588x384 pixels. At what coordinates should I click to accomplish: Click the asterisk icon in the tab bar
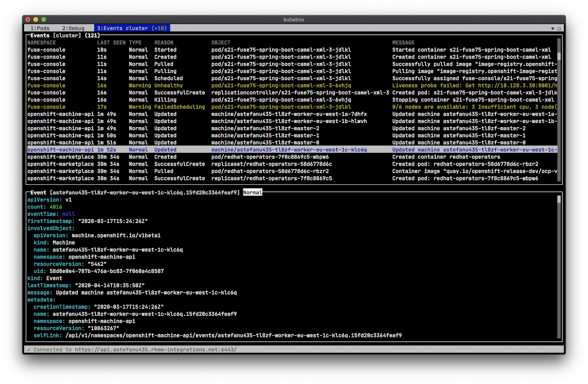pos(552,28)
